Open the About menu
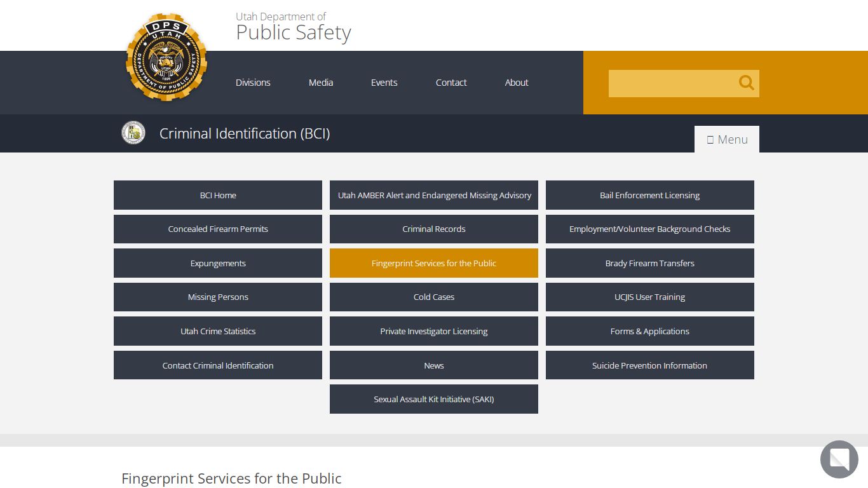868x488 pixels. pos(517,83)
